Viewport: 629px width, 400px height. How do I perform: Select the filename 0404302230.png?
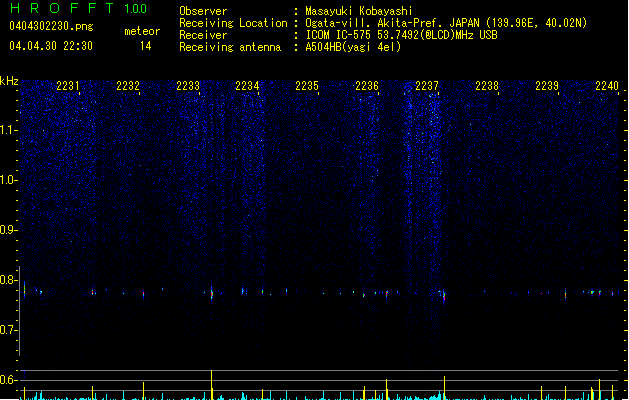pyautogui.click(x=51, y=26)
